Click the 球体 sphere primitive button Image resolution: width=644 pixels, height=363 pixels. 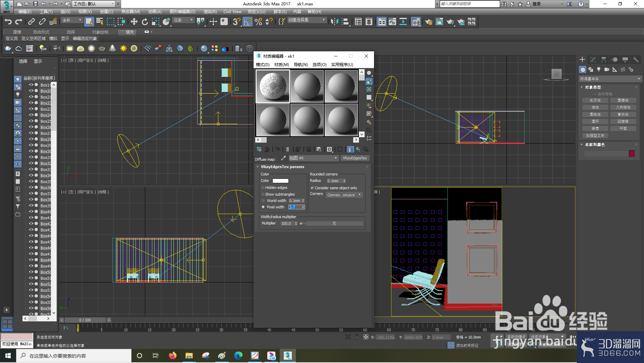coord(595,107)
